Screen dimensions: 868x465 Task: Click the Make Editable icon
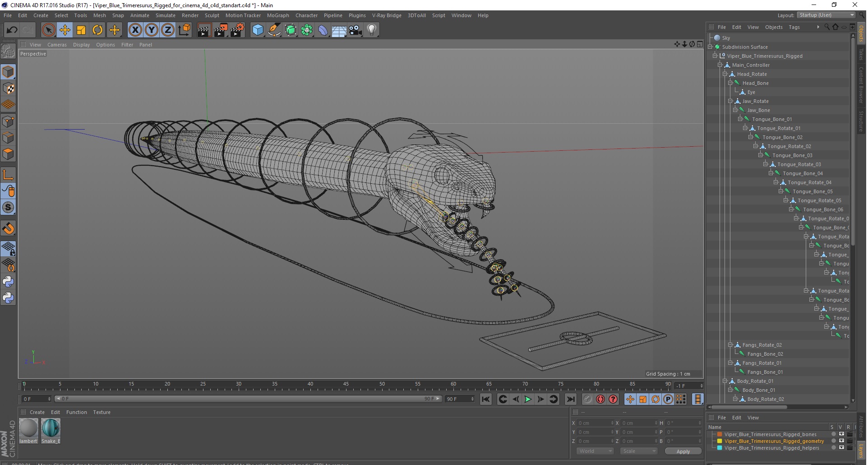point(8,51)
